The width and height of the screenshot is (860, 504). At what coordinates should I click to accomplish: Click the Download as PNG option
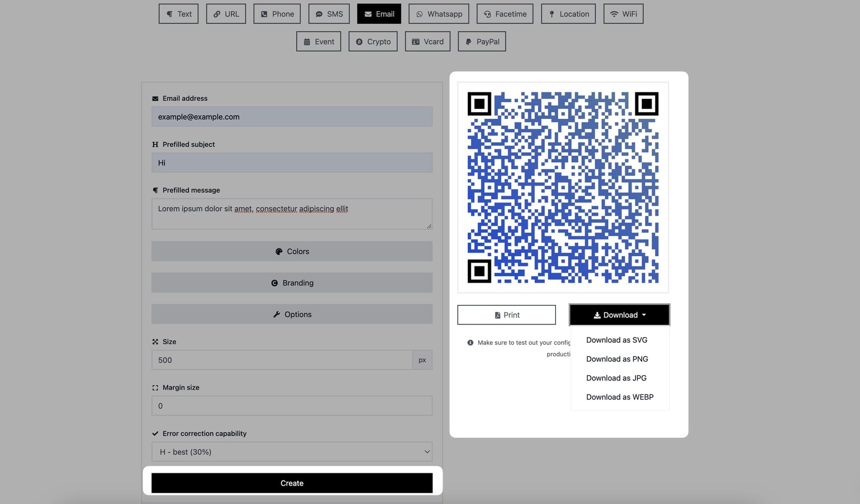point(617,359)
